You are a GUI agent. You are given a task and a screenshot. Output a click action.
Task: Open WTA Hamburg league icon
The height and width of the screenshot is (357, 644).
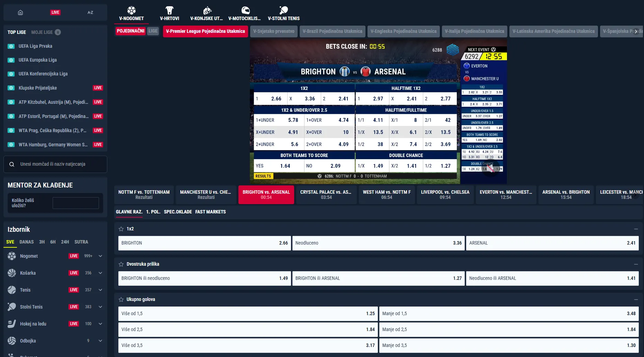pos(11,145)
